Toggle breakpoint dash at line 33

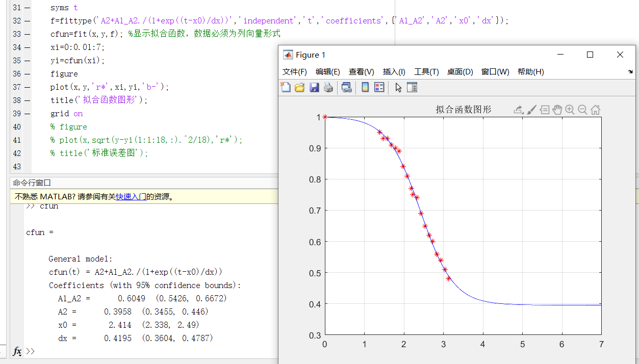27,34
